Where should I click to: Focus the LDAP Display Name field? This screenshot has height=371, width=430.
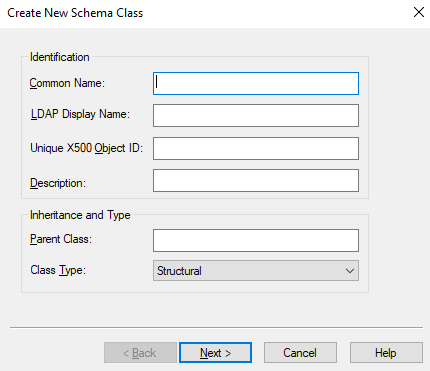(256, 115)
